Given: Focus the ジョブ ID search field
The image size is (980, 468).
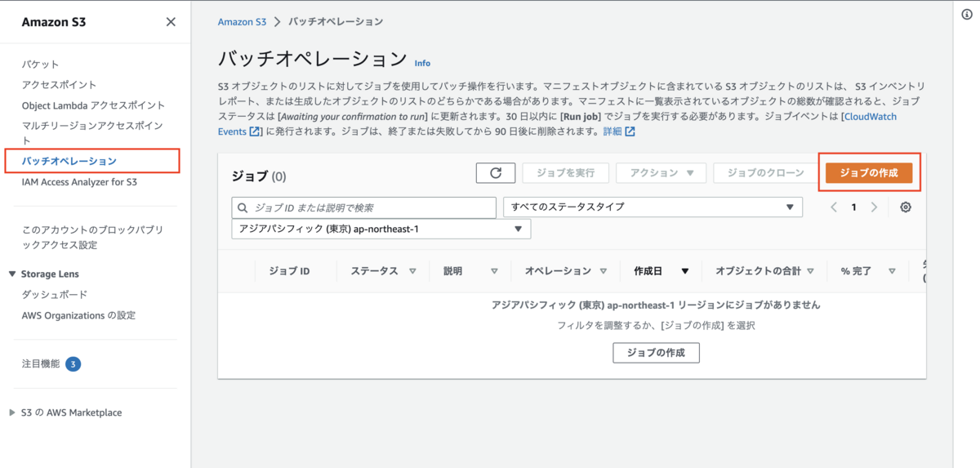Looking at the screenshot, I should click(364, 207).
